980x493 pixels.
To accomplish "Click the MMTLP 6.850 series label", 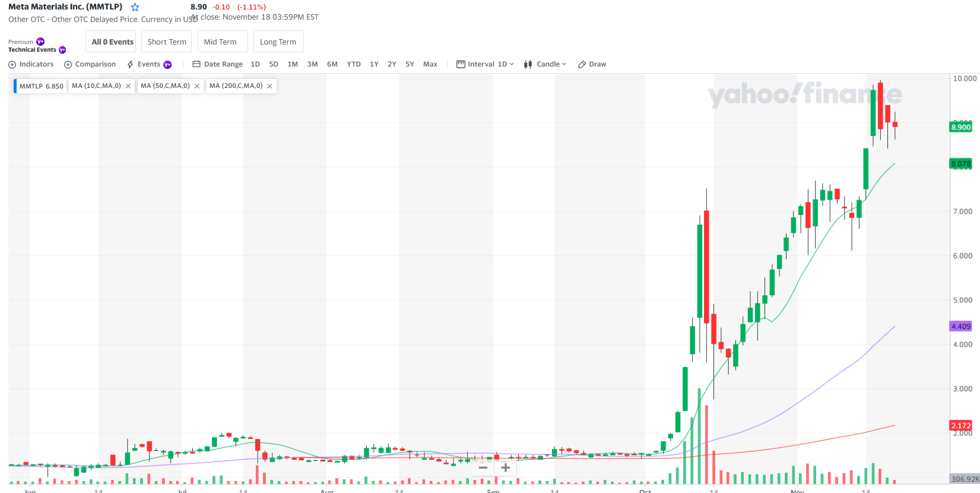I will [41, 86].
